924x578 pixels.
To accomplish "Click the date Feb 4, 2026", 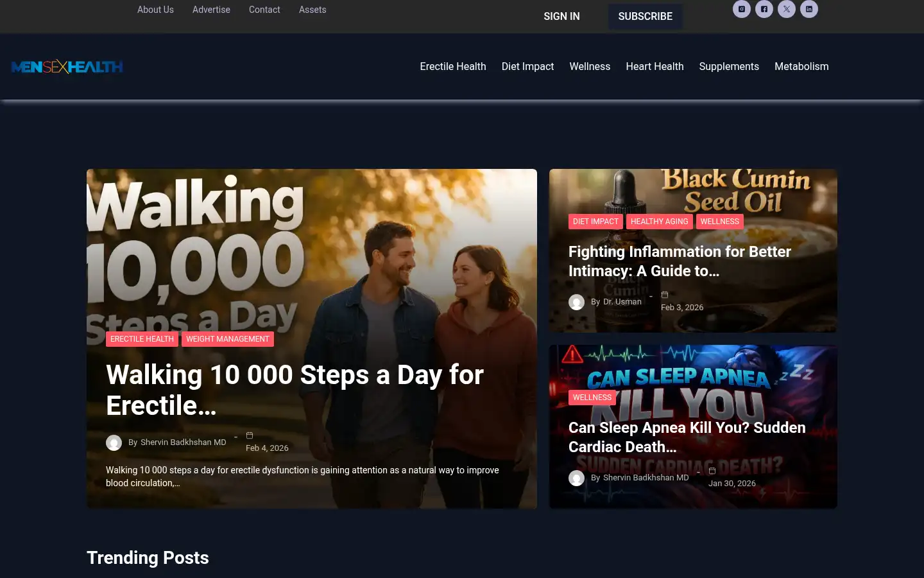I will [267, 448].
